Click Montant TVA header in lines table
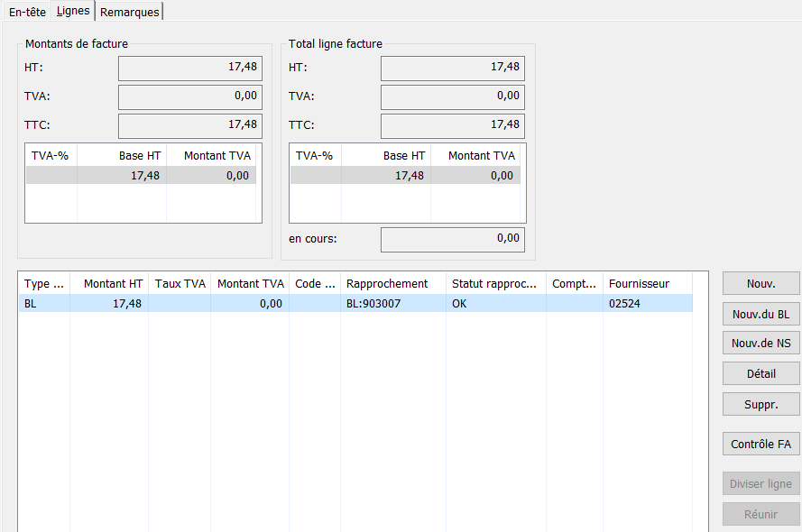This screenshot has height=532, width=802. [250, 284]
